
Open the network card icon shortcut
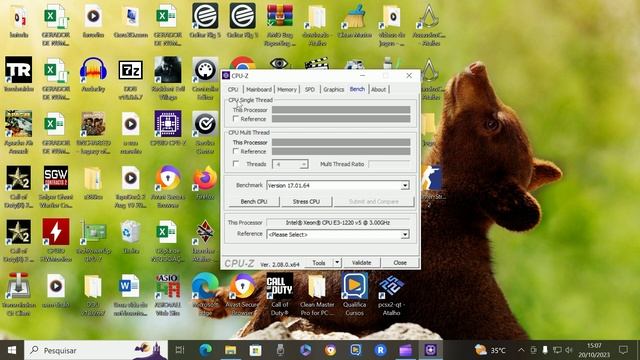coord(93,240)
